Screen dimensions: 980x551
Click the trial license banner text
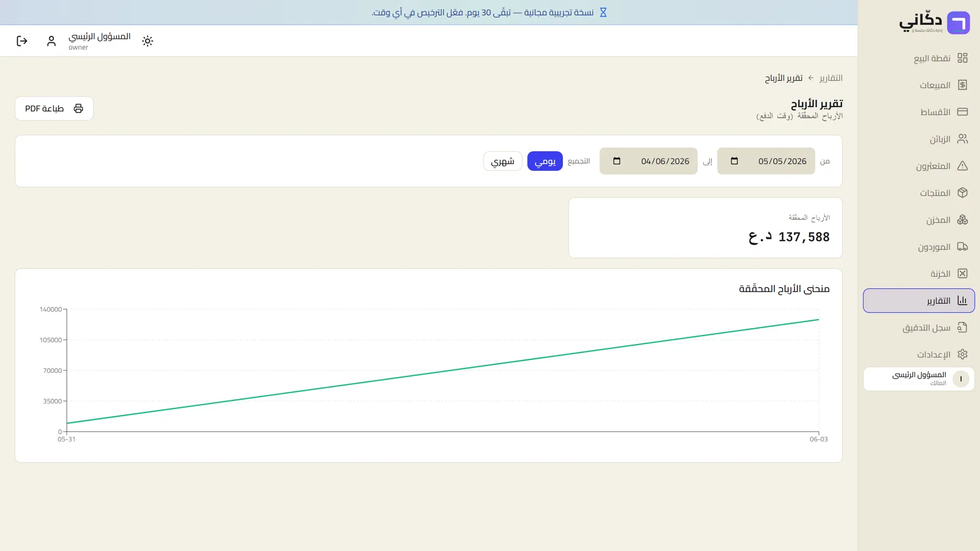tap(483, 12)
